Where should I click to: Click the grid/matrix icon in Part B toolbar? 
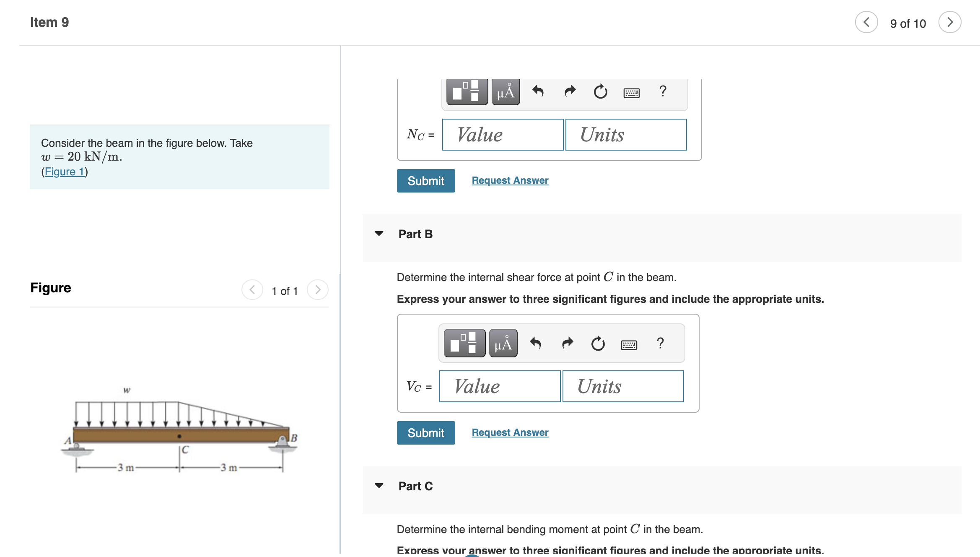point(464,343)
